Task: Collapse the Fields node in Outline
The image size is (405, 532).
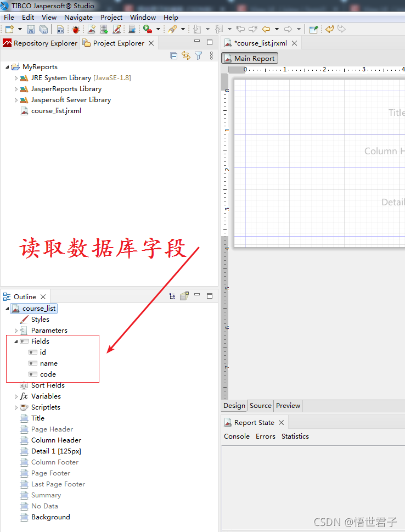Action: point(16,341)
